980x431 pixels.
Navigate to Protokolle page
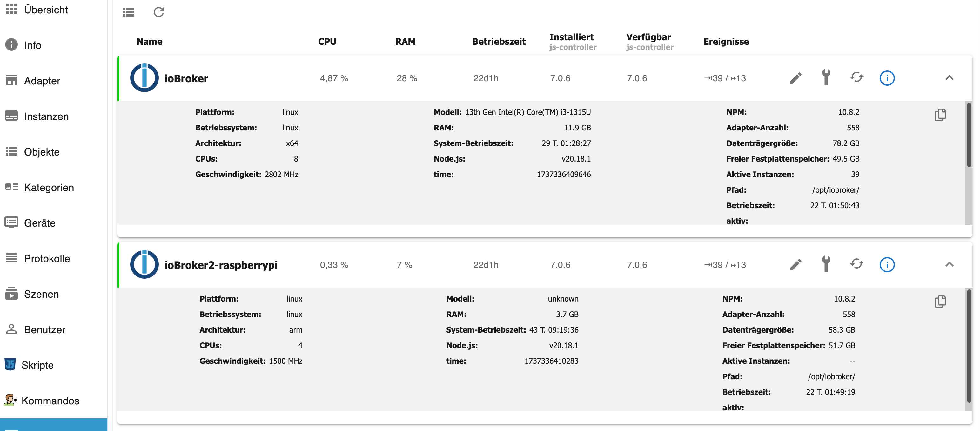47,258
